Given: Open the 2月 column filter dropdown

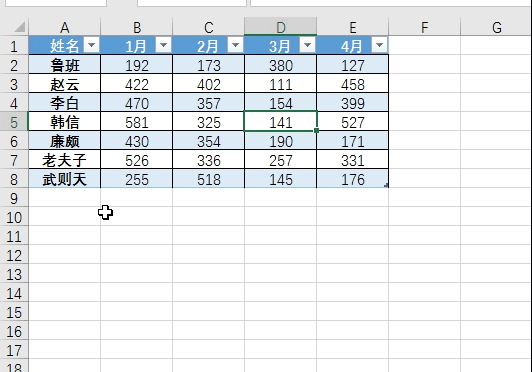Looking at the screenshot, I should pos(235,45).
